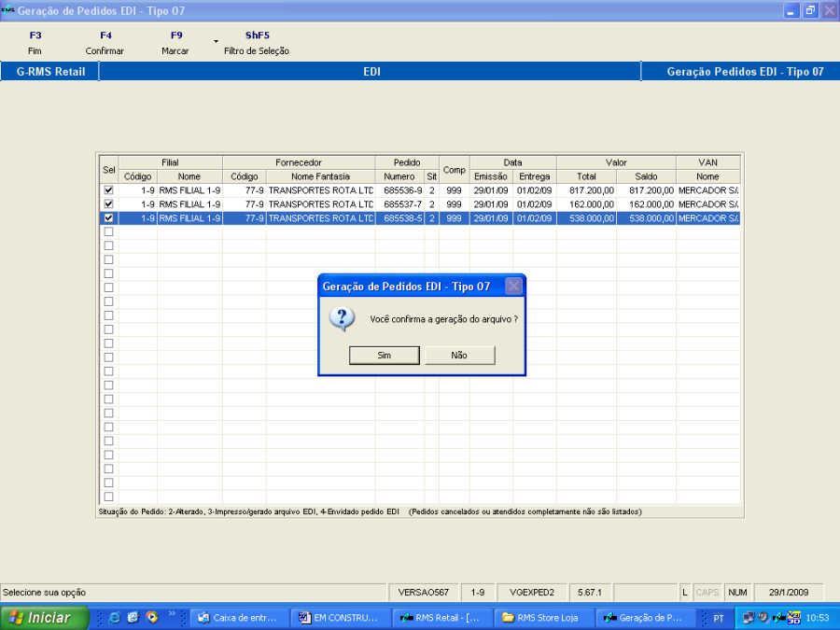The height and width of the screenshot is (630, 840).
Task: Switch to RMS Store Loja folder window
Action: point(543,618)
